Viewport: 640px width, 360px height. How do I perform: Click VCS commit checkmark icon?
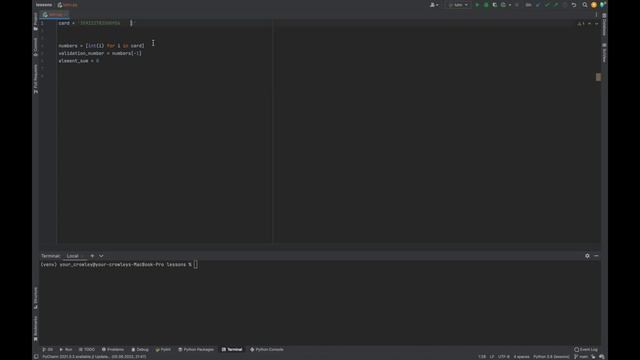(x=547, y=5)
